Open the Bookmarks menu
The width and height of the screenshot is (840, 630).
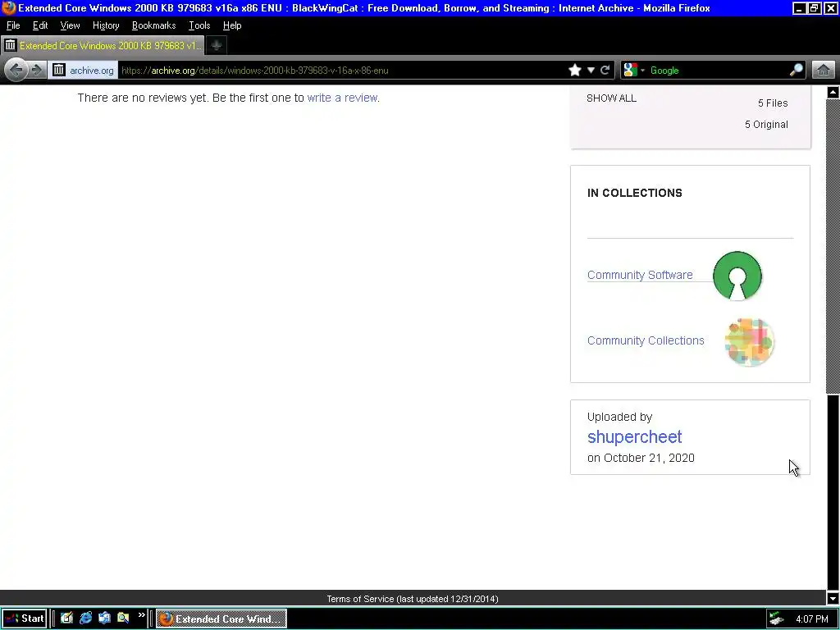coord(153,25)
